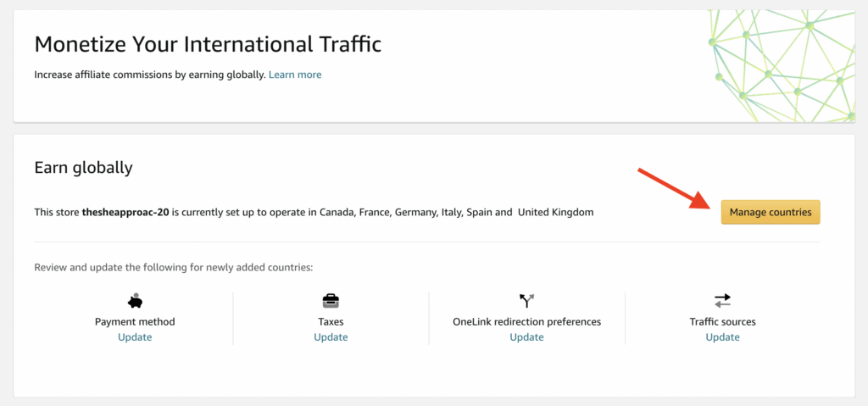Screen dimensions: 868x406
Task: Open the Learn more link
Action: click(295, 75)
